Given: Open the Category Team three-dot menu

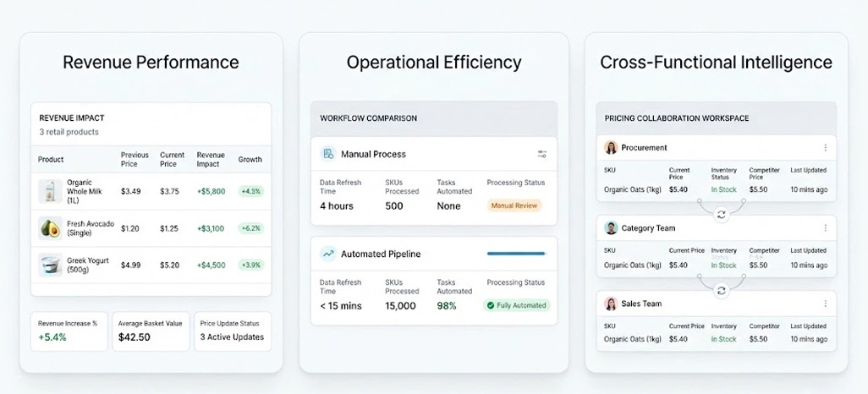Looking at the screenshot, I should (x=826, y=228).
